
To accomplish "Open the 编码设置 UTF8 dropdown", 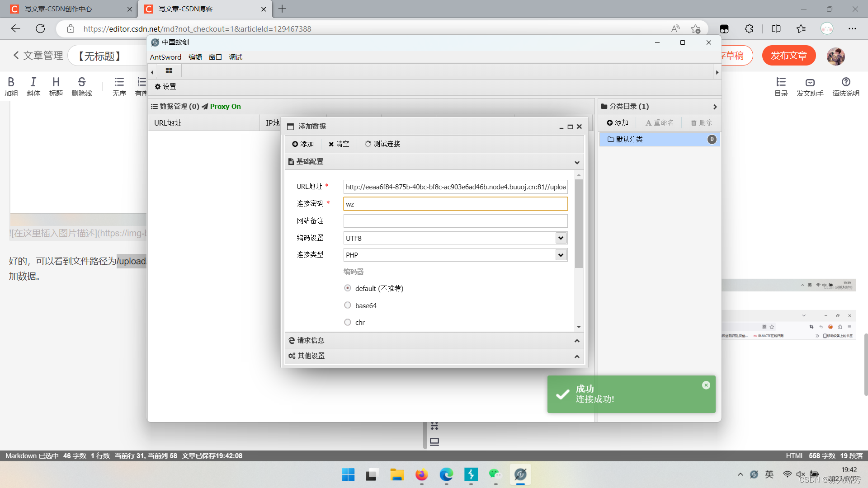I will (561, 238).
